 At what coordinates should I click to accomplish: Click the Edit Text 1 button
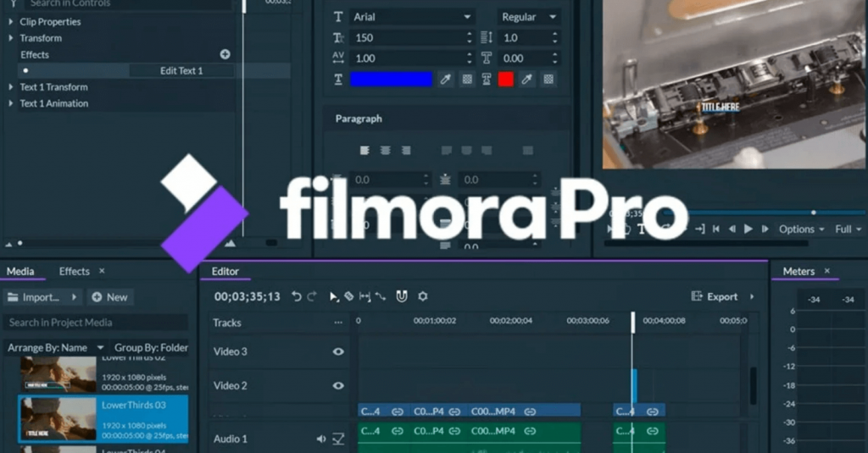[181, 71]
